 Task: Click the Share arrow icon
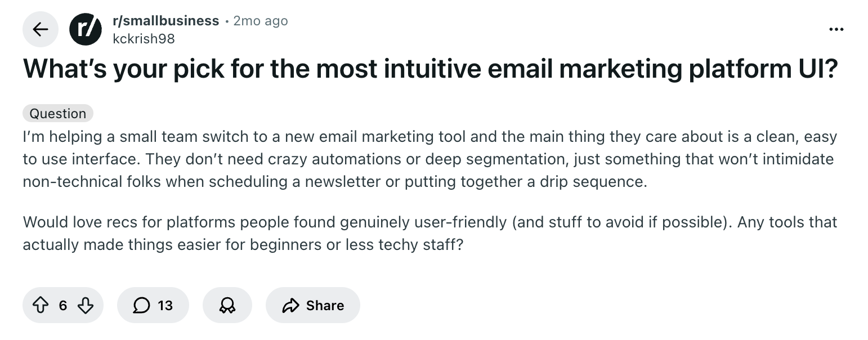(290, 305)
